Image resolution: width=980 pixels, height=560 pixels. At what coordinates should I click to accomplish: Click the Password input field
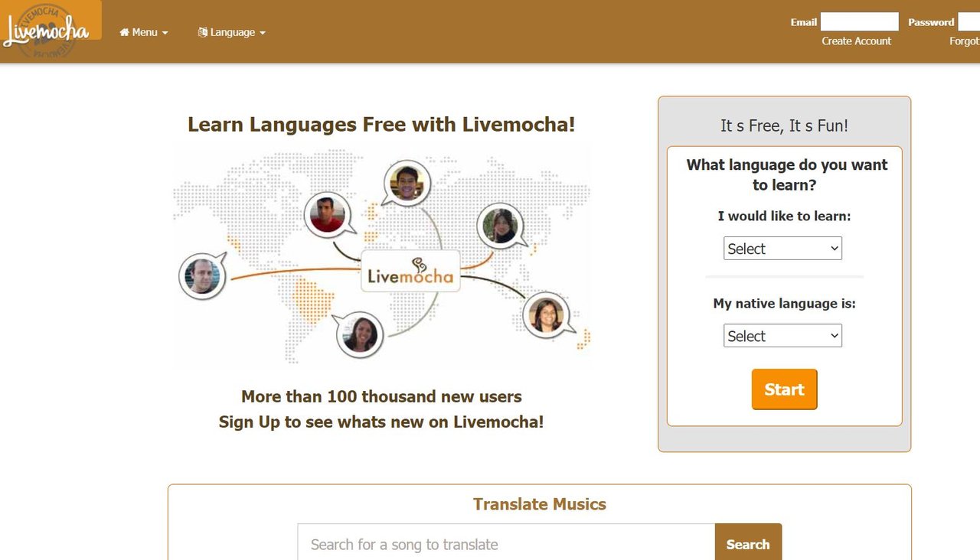pos(969,21)
